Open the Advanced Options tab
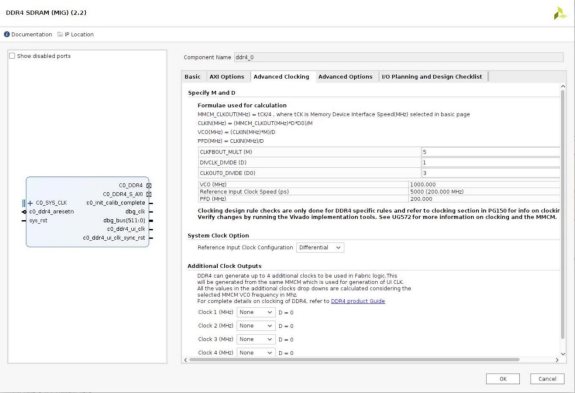This screenshot has height=393, width=575. pos(345,77)
